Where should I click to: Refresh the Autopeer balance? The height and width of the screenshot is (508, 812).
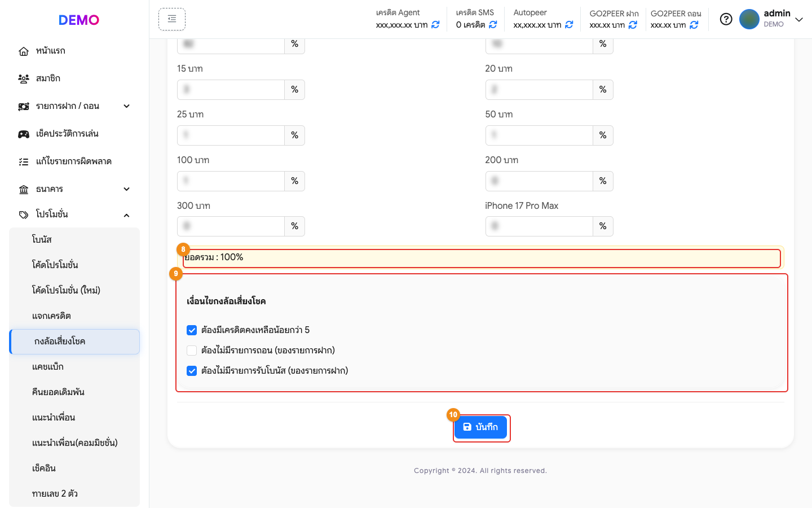569,25
